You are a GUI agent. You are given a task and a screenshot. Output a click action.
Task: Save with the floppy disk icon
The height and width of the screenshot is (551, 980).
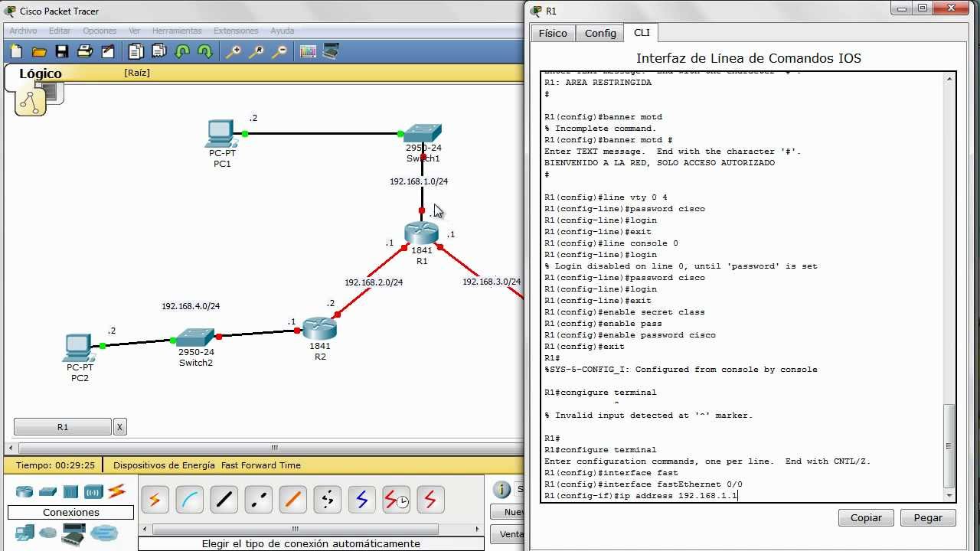coord(62,51)
